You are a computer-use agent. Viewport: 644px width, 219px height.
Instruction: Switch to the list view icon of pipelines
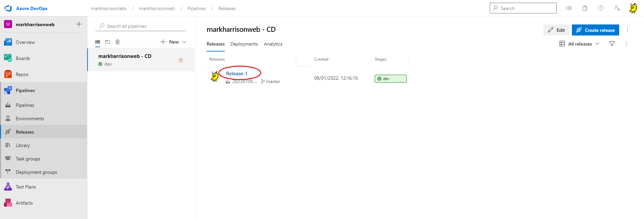click(x=98, y=42)
